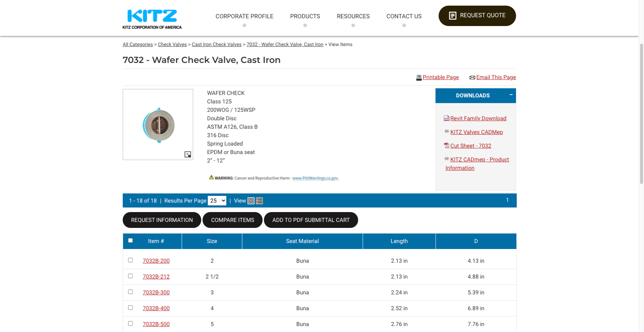
Task: Check the box for item 7032B-400
Action: pyautogui.click(x=130, y=308)
